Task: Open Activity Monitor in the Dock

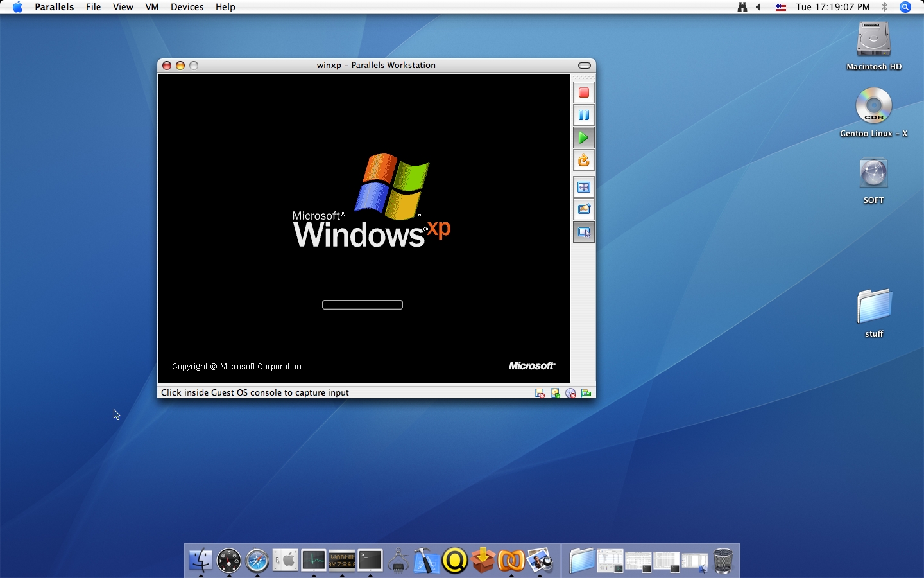Action: pos(314,561)
